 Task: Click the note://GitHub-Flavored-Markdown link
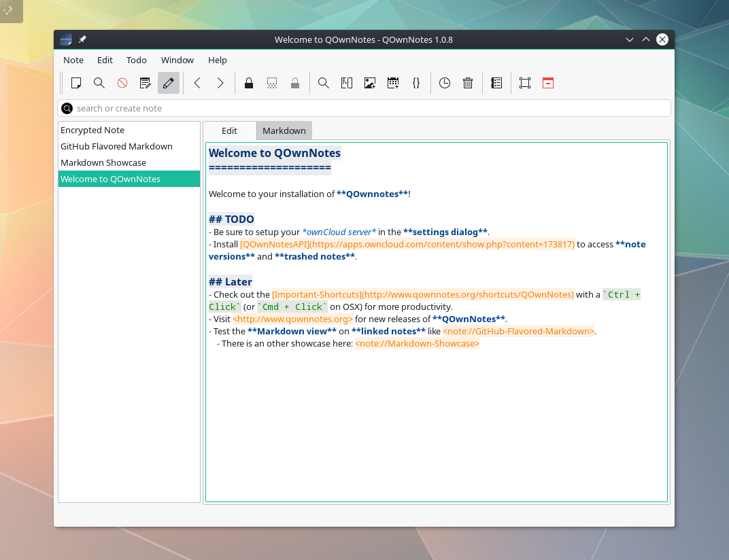518,331
